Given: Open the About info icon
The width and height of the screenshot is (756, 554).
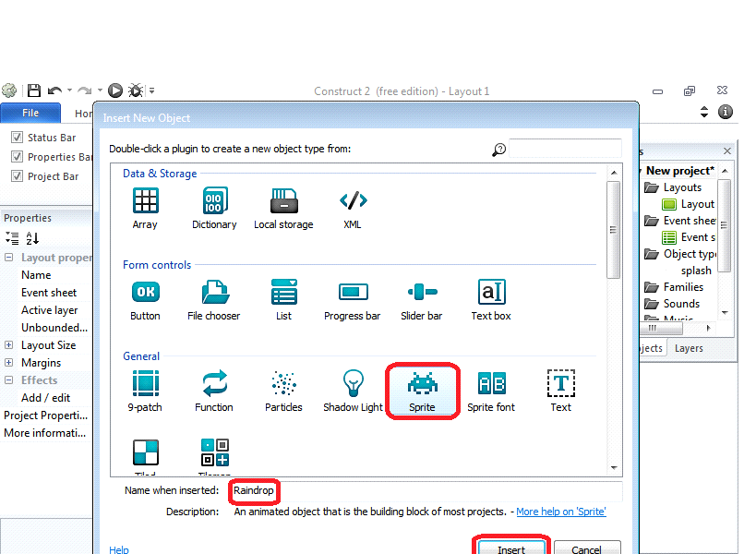Looking at the screenshot, I should (726, 112).
